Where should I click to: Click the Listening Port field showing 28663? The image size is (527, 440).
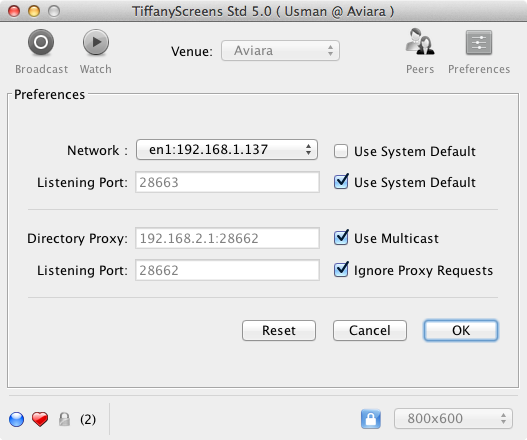point(227,182)
